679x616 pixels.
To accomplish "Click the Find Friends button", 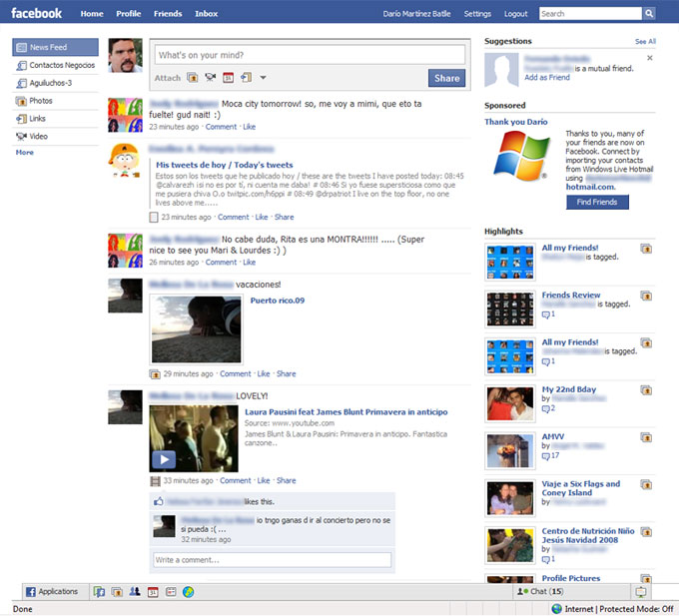I will (597, 202).
